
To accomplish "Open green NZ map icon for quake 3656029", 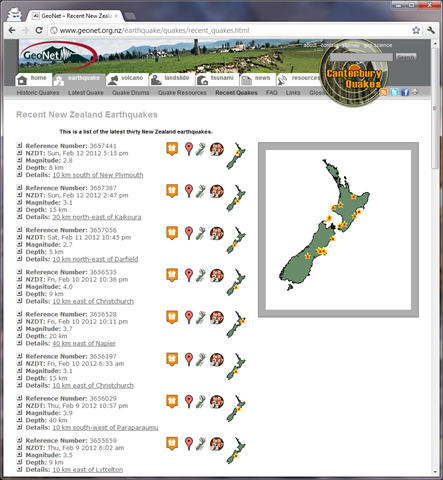I will (201, 402).
